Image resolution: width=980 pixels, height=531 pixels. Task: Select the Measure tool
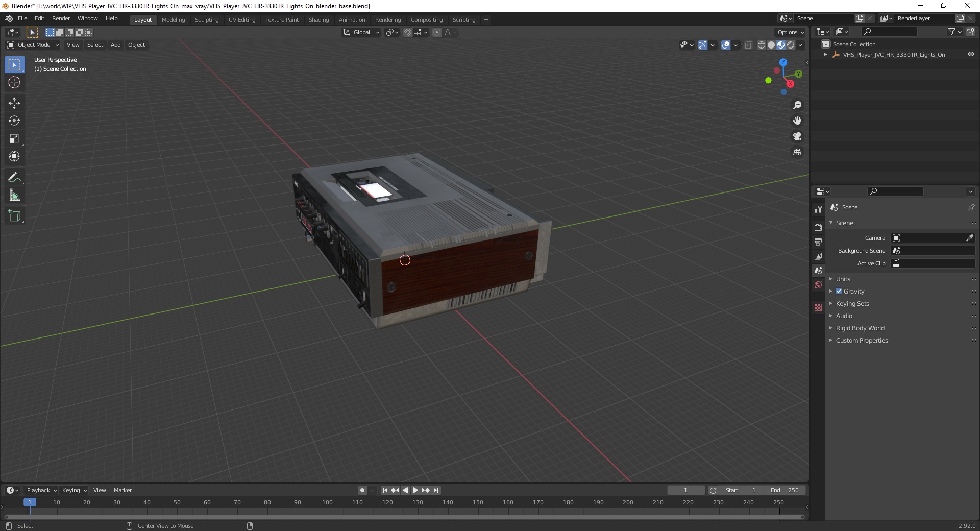point(14,196)
